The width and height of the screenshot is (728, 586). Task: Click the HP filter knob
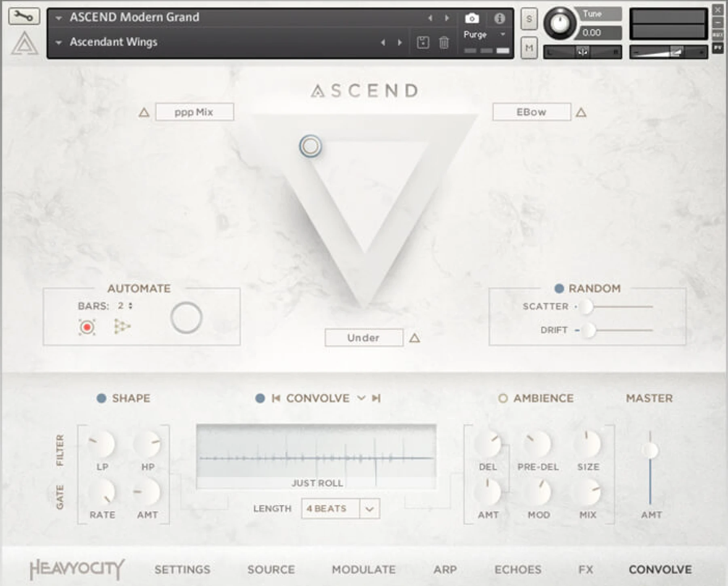coord(147,444)
